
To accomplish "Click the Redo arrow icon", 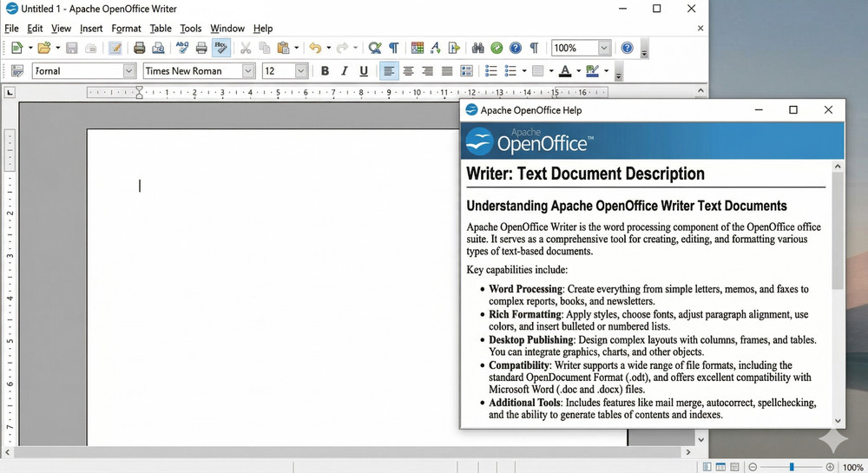I will pyautogui.click(x=343, y=48).
